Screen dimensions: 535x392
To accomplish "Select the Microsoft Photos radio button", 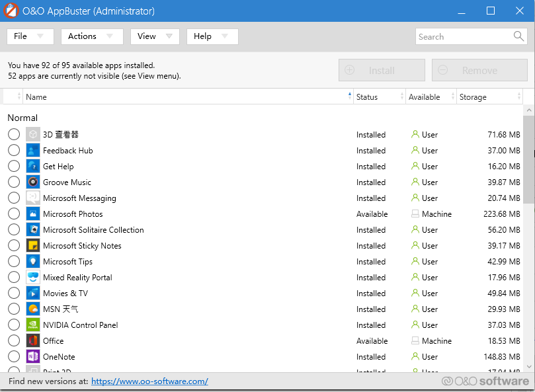I will pos(14,214).
